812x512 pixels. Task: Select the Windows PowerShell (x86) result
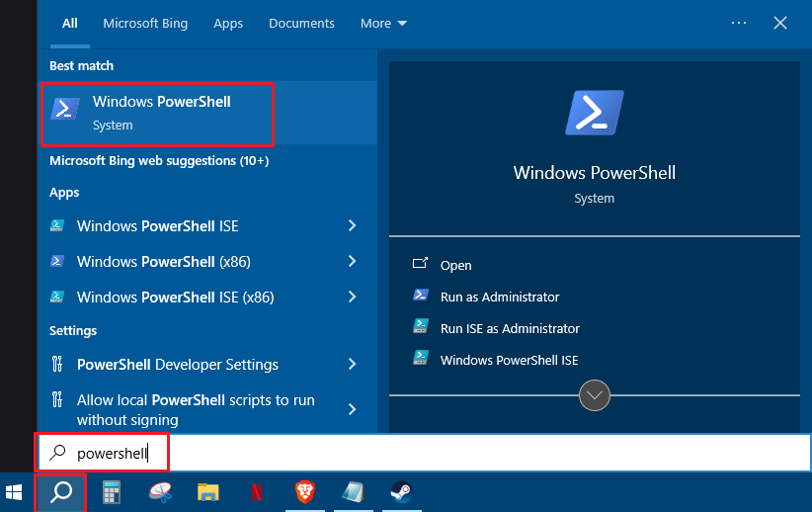click(207, 261)
